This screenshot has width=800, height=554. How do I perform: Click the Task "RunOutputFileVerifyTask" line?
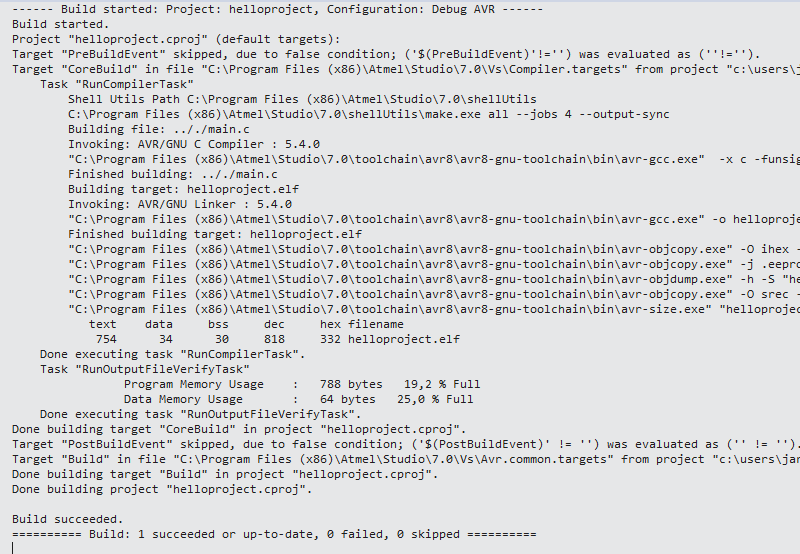[x=145, y=369]
